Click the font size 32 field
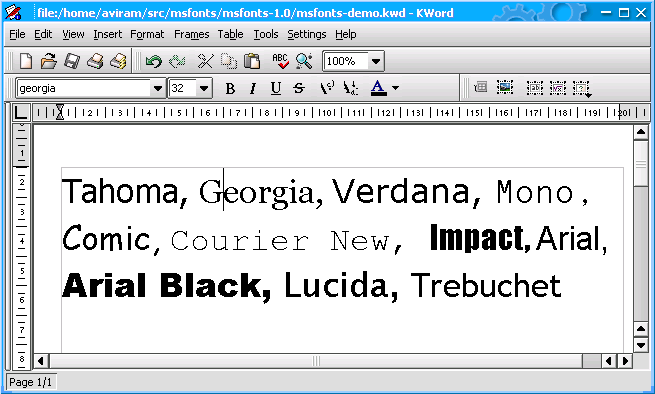 point(183,88)
